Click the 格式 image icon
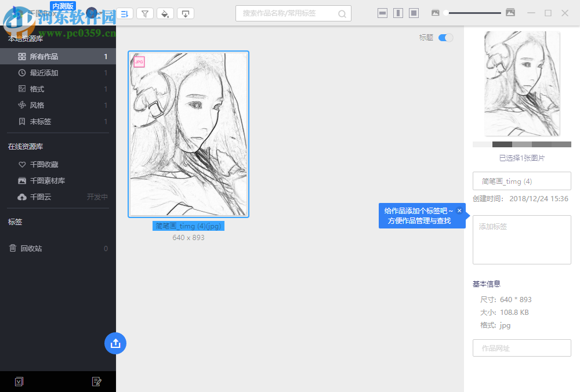The width and height of the screenshot is (580, 392). coord(22,89)
